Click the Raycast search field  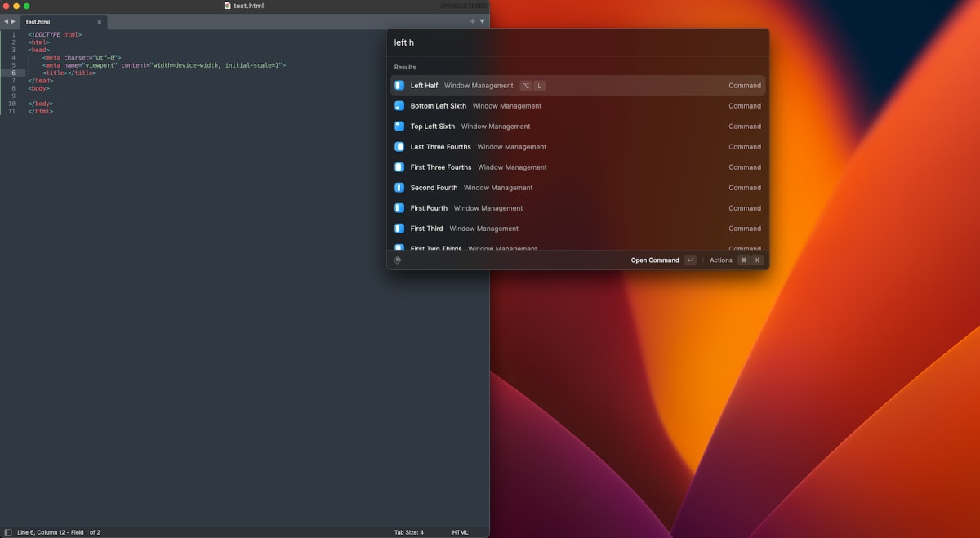tap(577, 42)
